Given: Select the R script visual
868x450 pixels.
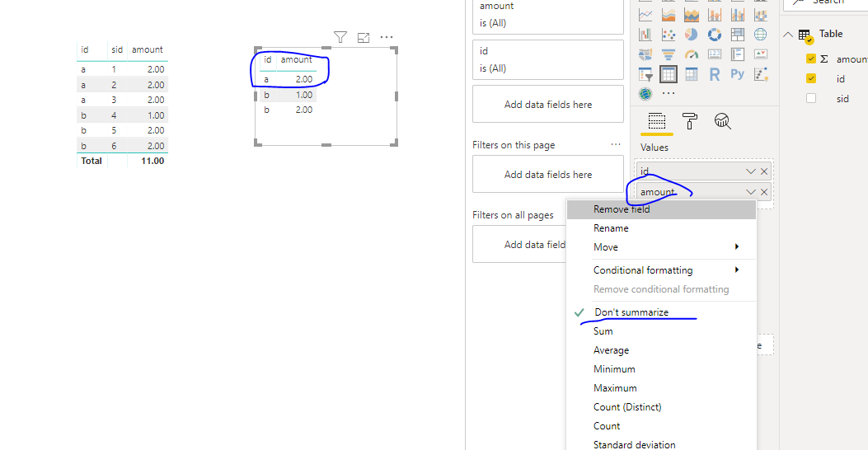Looking at the screenshot, I should tap(715, 74).
